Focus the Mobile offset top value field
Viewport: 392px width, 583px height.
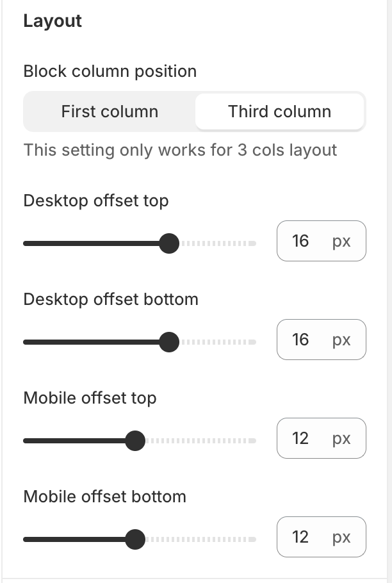301,438
